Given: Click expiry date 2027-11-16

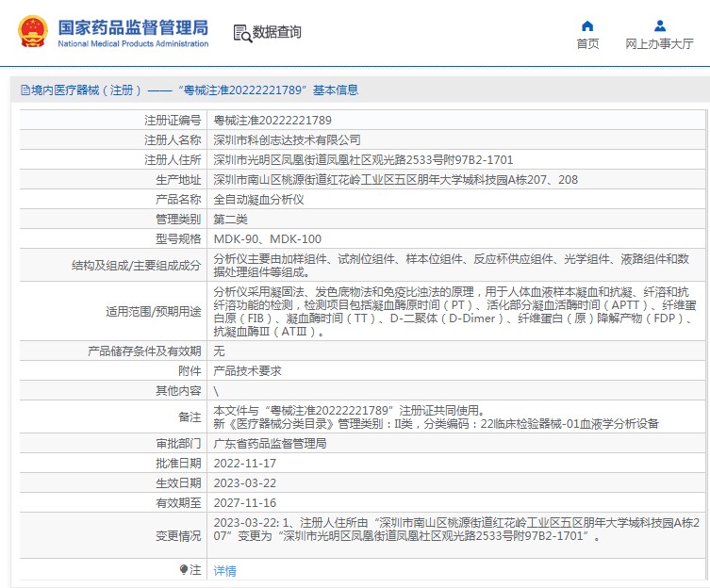Looking at the screenshot, I should point(244,503).
